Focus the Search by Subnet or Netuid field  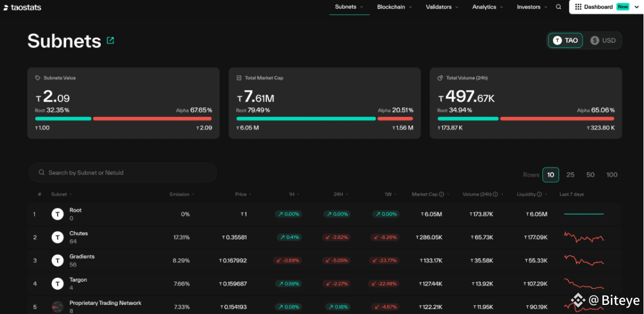(123, 173)
